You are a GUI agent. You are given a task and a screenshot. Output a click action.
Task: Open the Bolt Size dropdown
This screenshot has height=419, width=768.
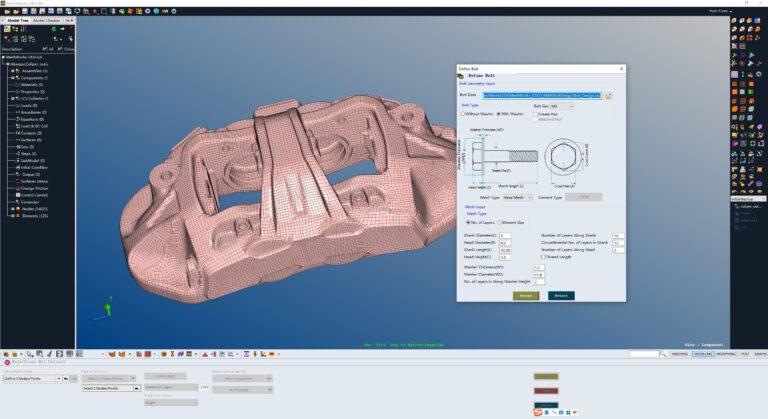pos(562,106)
